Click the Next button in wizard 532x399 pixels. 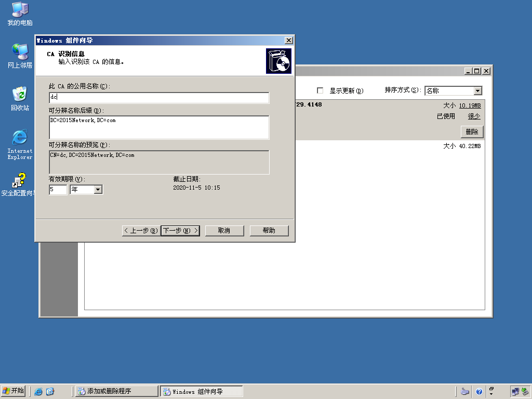pyautogui.click(x=180, y=231)
